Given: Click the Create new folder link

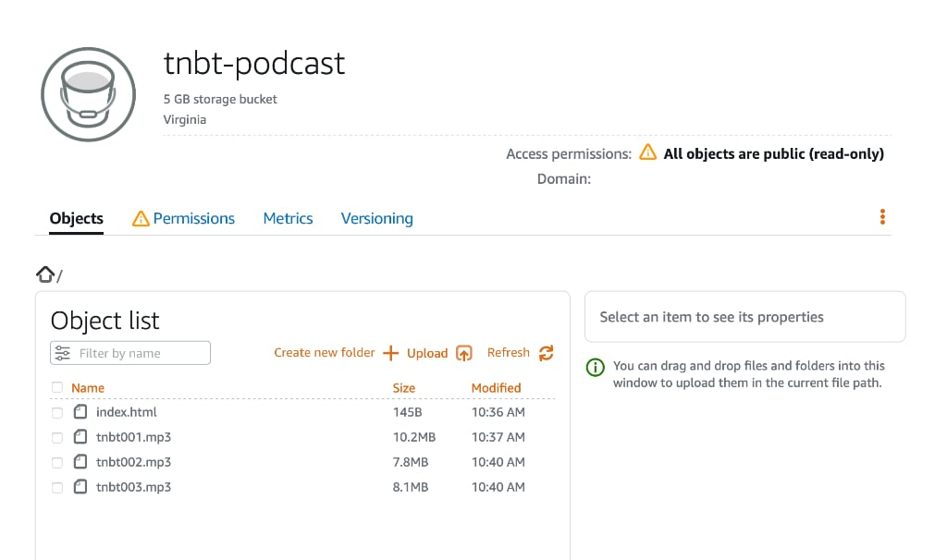Looking at the screenshot, I should [324, 353].
